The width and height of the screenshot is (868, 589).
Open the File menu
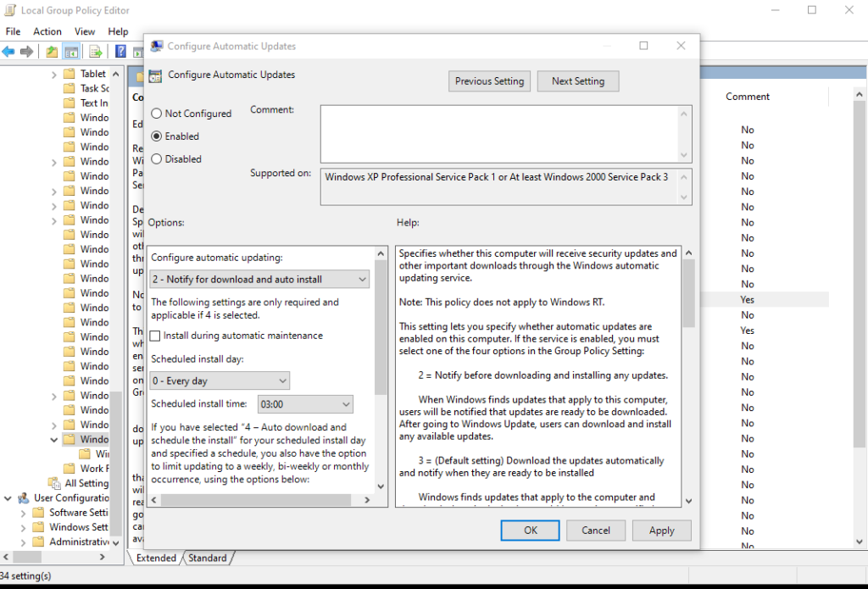(x=13, y=31)
